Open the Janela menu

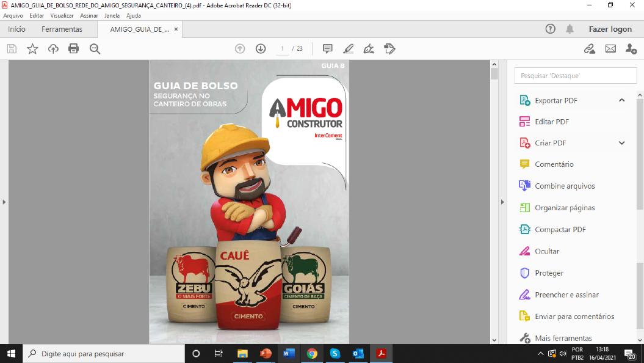(x=112, y=16)
